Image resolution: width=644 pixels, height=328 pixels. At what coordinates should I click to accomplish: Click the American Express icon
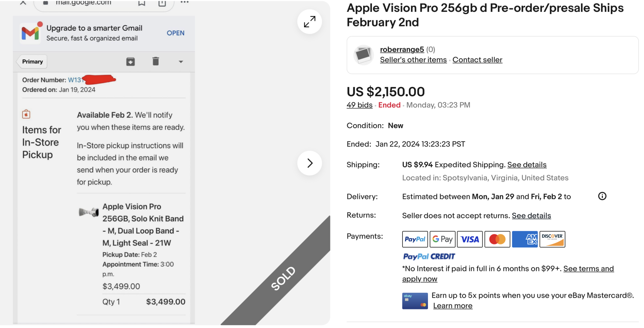click(x=525, y=239)
